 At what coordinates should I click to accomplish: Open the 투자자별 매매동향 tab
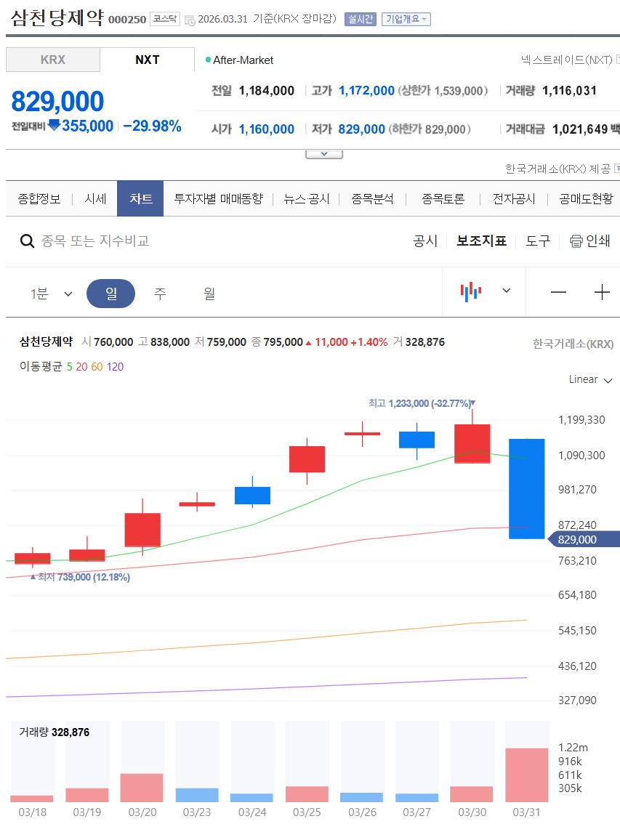(x=218, y=199)
